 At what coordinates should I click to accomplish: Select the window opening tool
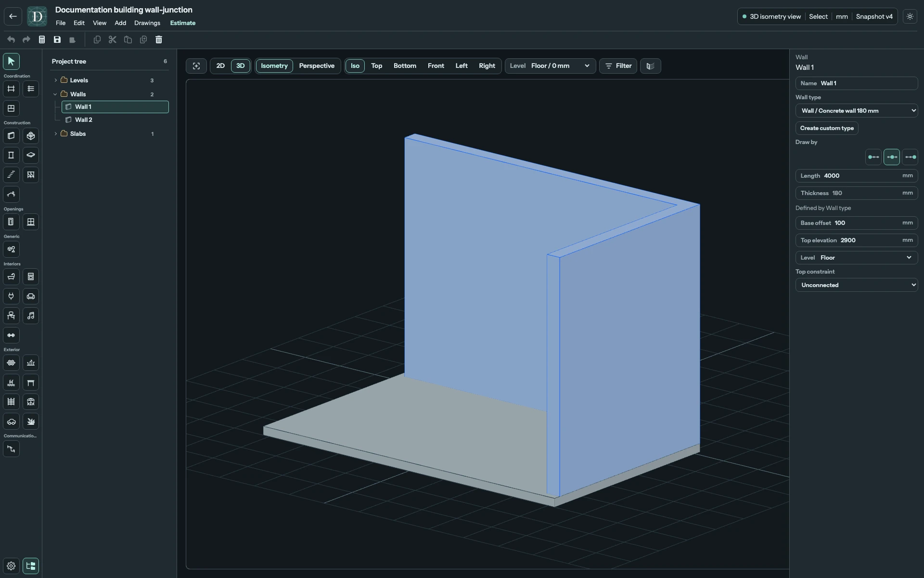point(31,222)
